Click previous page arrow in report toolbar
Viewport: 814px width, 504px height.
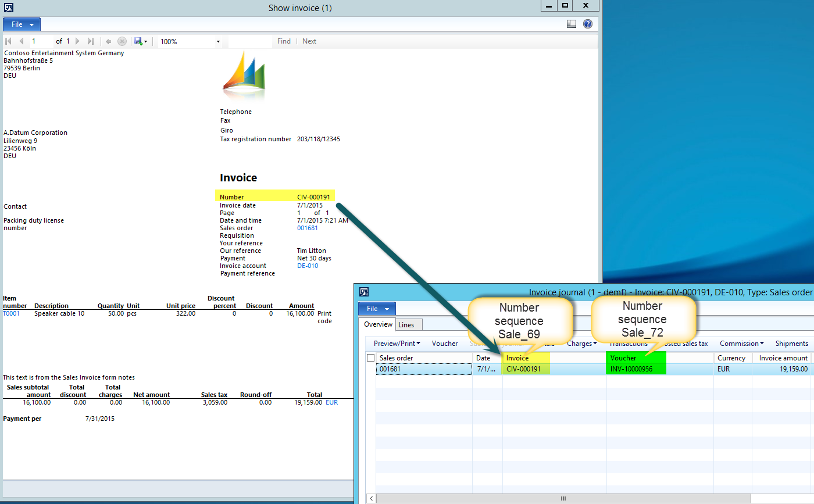coord(22,41)
